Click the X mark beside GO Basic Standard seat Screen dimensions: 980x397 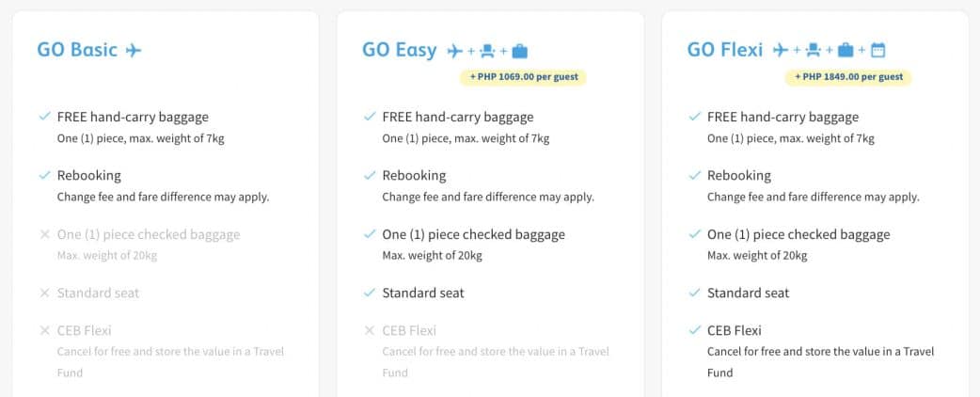pos(44,293)
